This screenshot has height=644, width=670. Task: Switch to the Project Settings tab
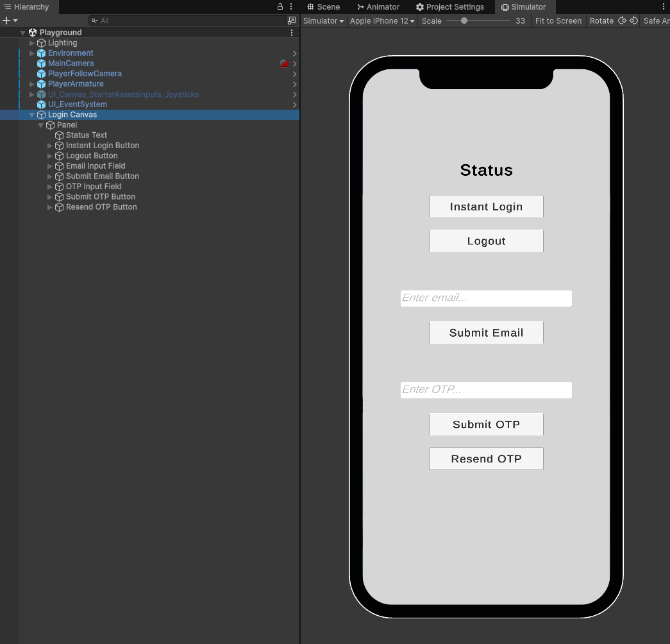click(x=450, y=6)
